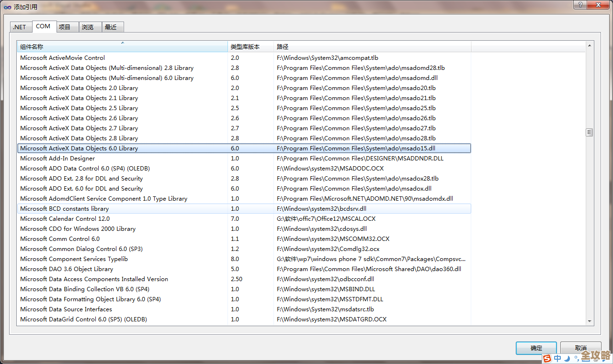Viewport: 613px width, 364px height.
Task: Open the 最近 tab
Action: (112, 27)
